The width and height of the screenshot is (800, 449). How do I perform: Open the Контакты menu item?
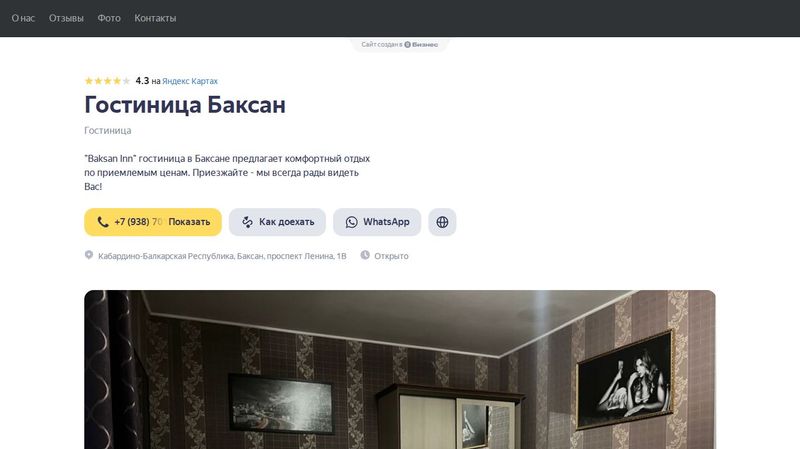click(x=155, y=18)
